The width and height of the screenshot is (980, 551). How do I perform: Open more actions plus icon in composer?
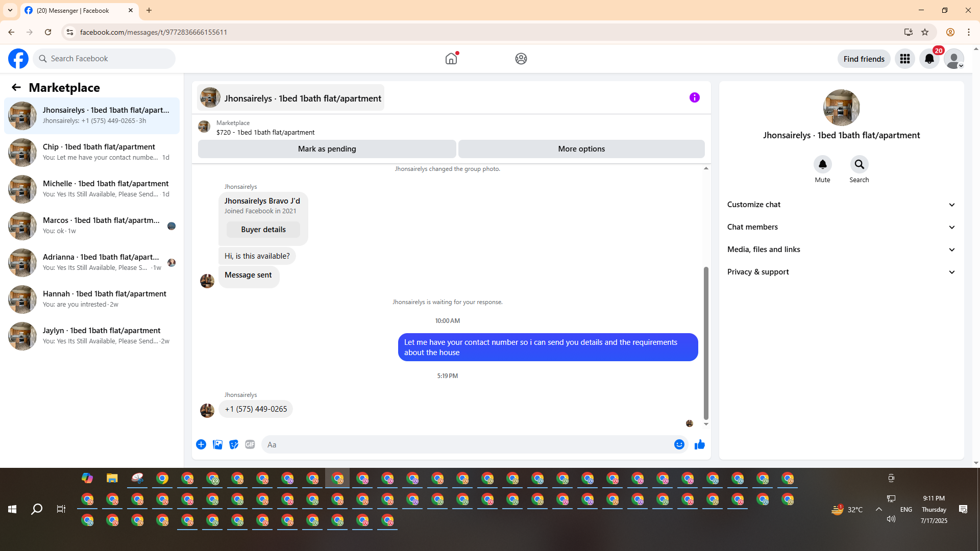201,444
